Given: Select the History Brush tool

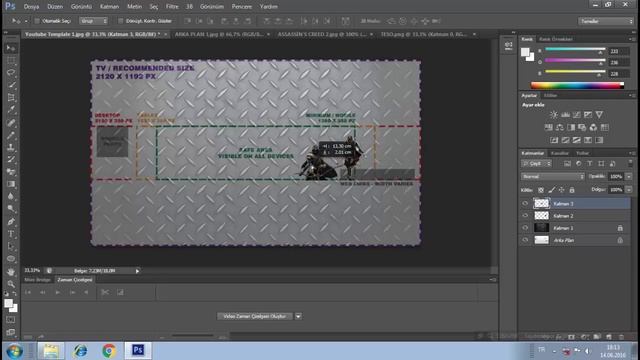Looking at the screenshot, I should (11, 159).
